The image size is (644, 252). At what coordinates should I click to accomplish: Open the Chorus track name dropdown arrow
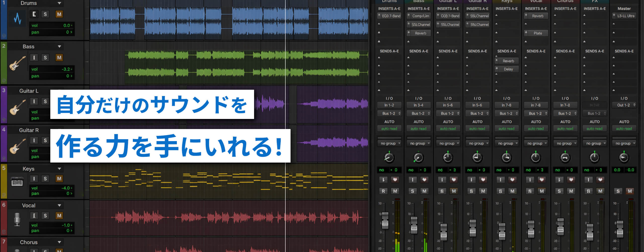pos(59,242)
